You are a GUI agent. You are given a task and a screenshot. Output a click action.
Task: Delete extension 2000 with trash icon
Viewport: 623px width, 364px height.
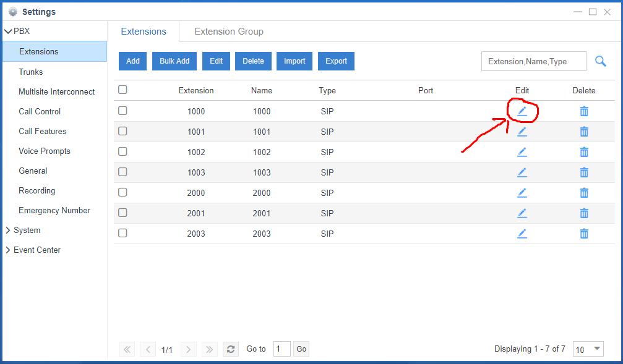[x=584, y=193]
